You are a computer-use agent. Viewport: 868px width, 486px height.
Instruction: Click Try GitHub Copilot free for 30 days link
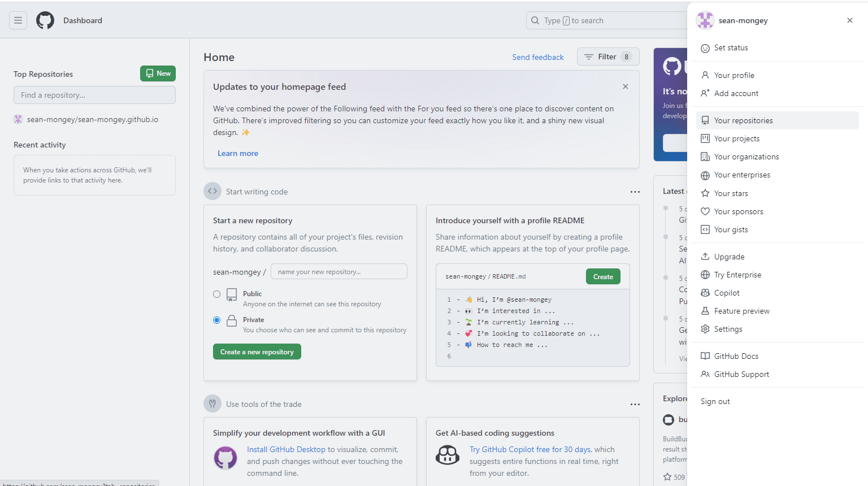[x=530, y=449]
